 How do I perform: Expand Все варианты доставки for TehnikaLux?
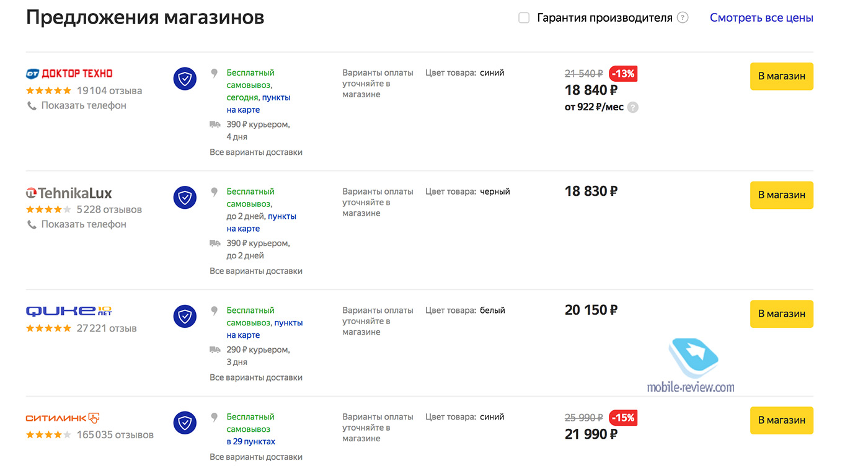coord(256,271)
